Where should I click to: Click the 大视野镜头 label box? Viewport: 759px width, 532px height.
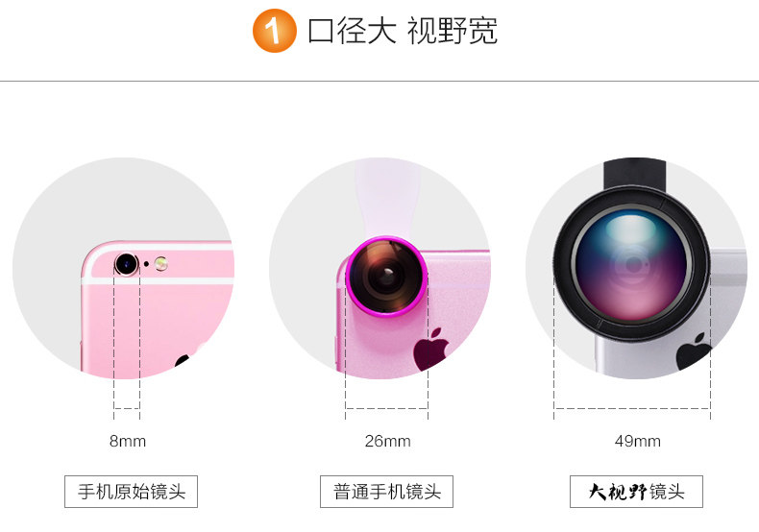pyautogui.click(x=636, y=492)
